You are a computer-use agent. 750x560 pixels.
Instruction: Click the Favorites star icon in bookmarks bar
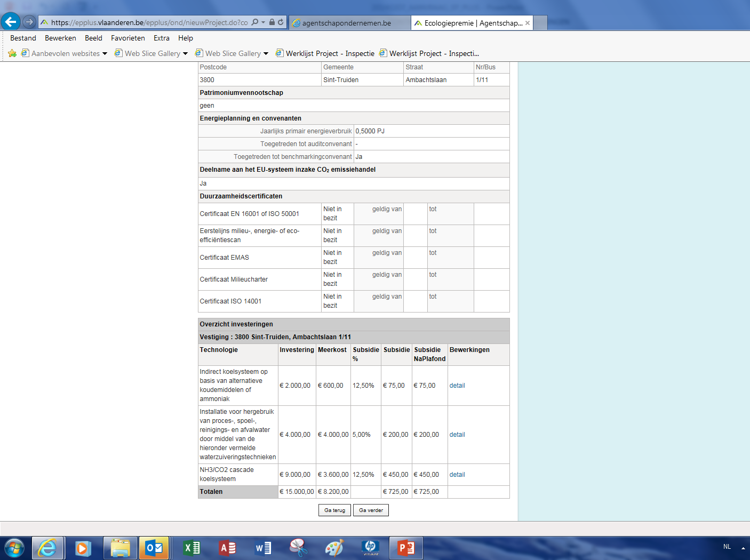12,53
